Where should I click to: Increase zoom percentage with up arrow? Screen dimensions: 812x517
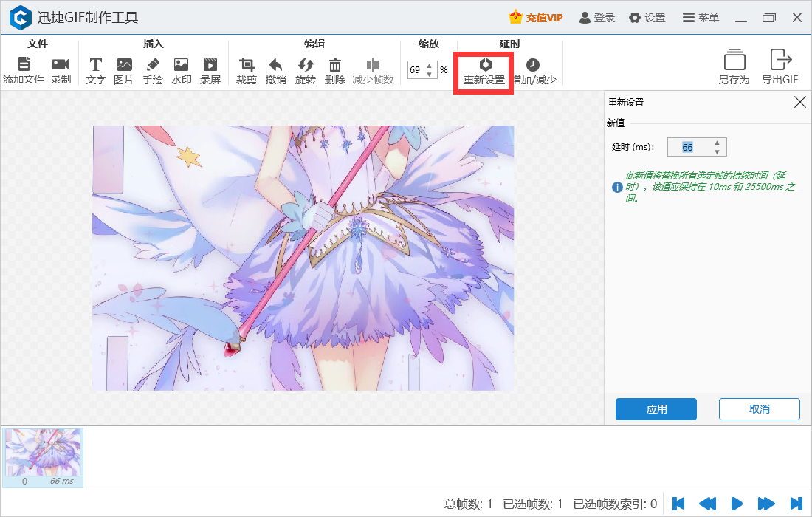point(430,66)
